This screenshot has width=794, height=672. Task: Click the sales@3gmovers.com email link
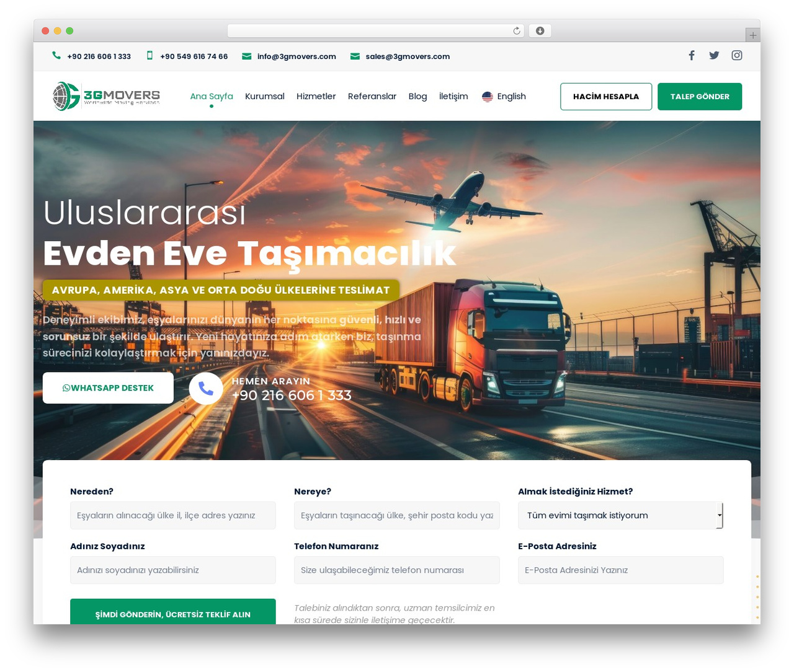click(x=408, y=56)
